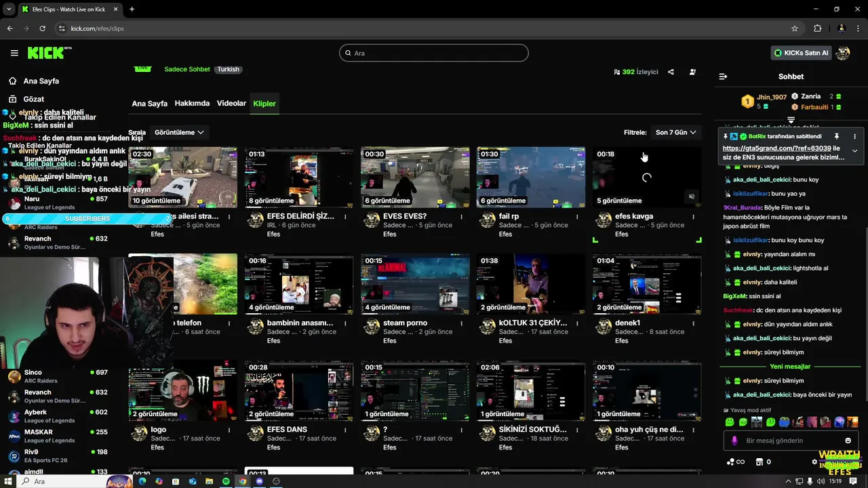Image resolution: width=868 pixels, height=488 pixels.
Task: Unmute the efes kavga clip preview
Action: [x=692, y=197]
